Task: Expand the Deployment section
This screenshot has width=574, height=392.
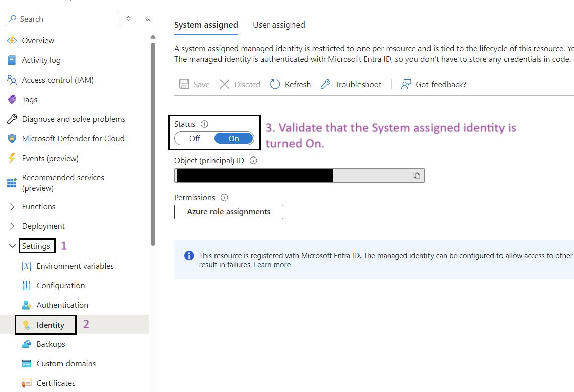Action: tap(13, 226)
